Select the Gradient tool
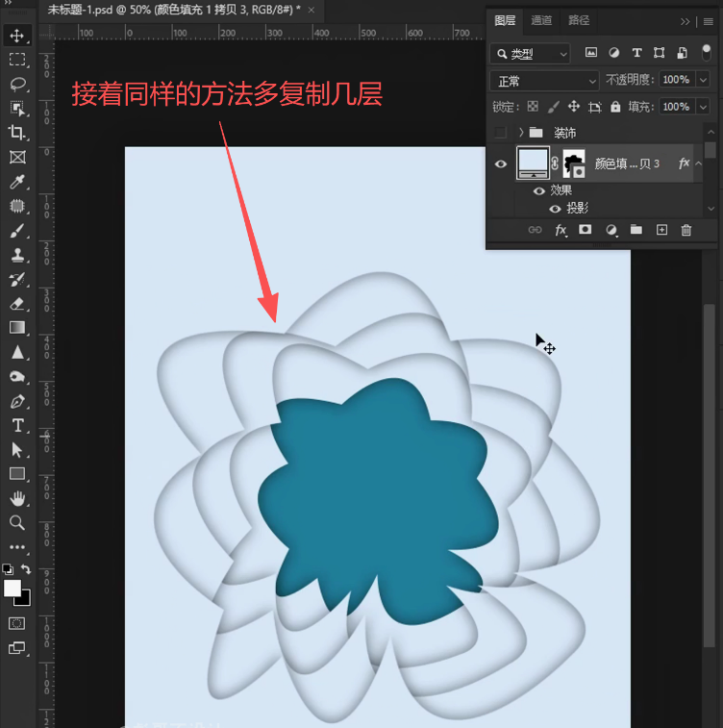 17,328
